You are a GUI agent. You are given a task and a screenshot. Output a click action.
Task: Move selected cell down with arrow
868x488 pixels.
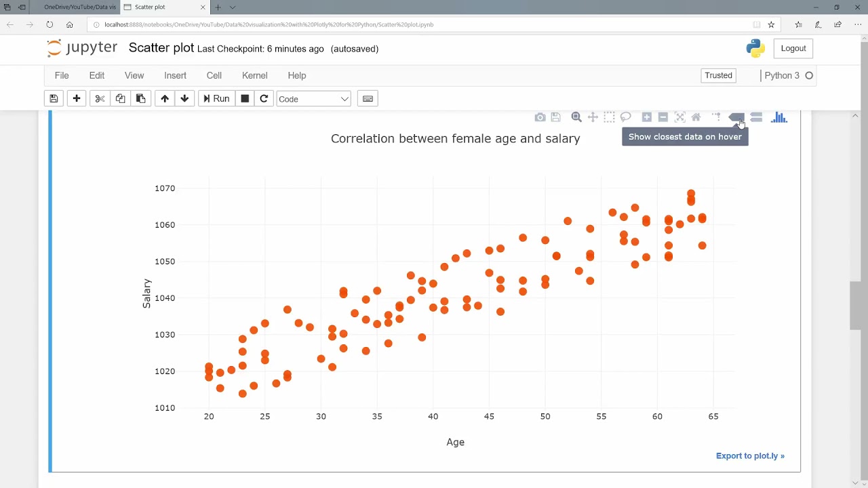pos(184,99)
